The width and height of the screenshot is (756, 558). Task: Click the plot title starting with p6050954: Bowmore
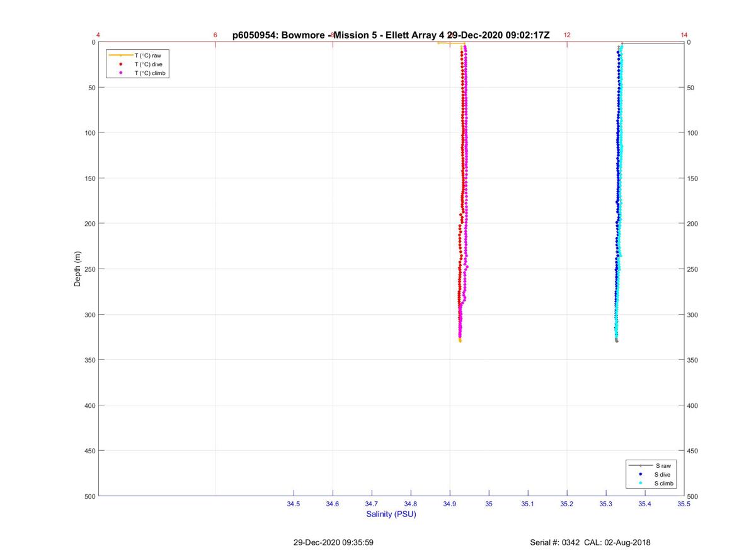point(391,35)
